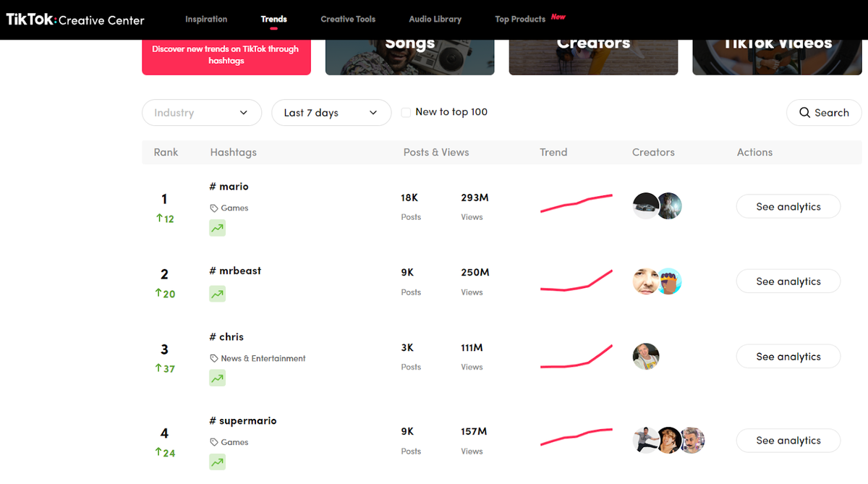
Task: Select the hashtags trends card
Action: click(226, 57)
